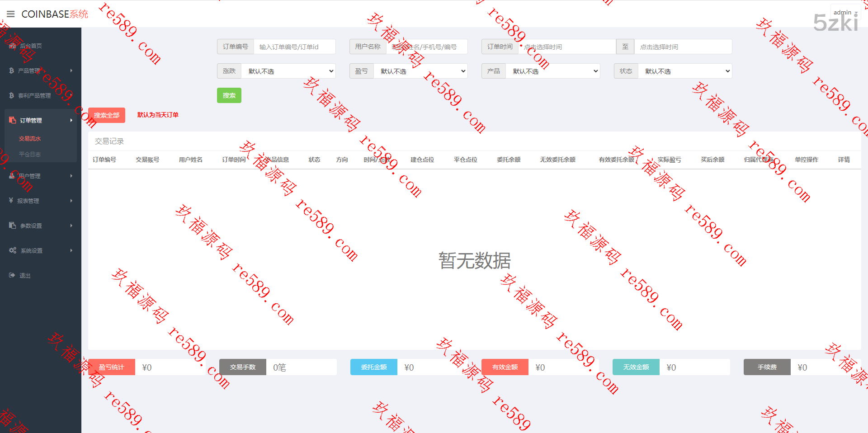The width and height of the screenshot is (868, 433).
Task: Click the 后台首页 dashboard icon
Action: click(x=12, y=46)
